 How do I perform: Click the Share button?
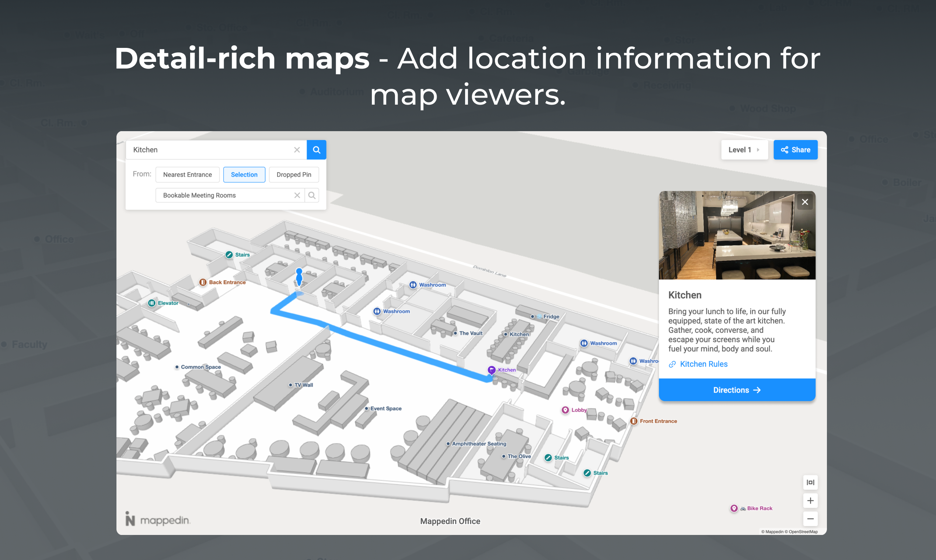pyautogui.click(x=795, y=150)
